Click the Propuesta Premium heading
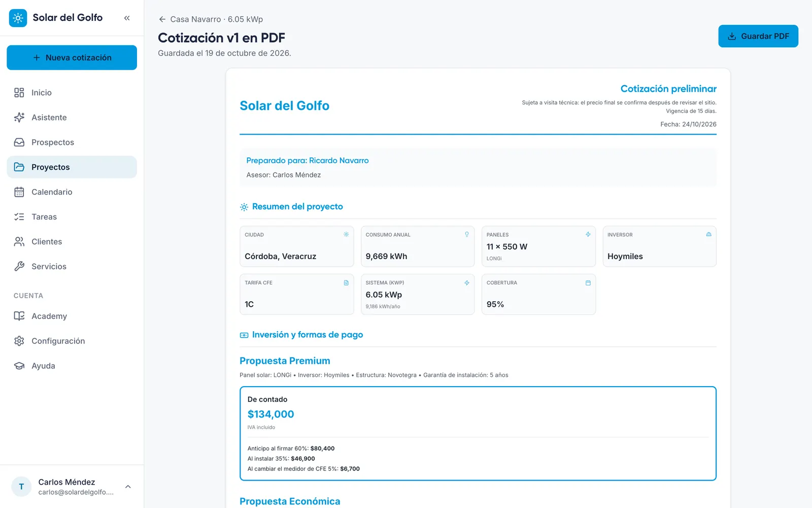The height and width of the screenshot is (508, 812). (285, 361)
